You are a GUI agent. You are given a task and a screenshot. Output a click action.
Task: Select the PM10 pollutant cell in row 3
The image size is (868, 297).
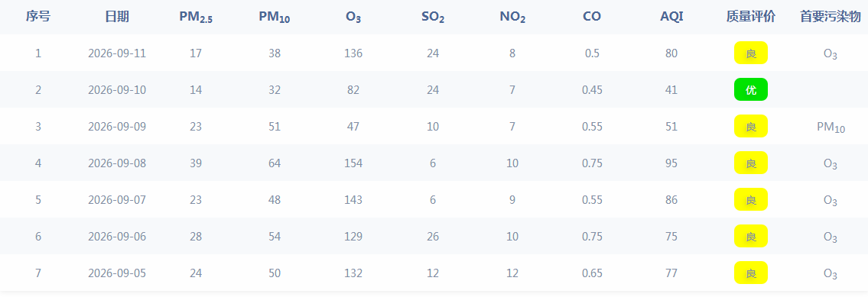click(831, 128)
